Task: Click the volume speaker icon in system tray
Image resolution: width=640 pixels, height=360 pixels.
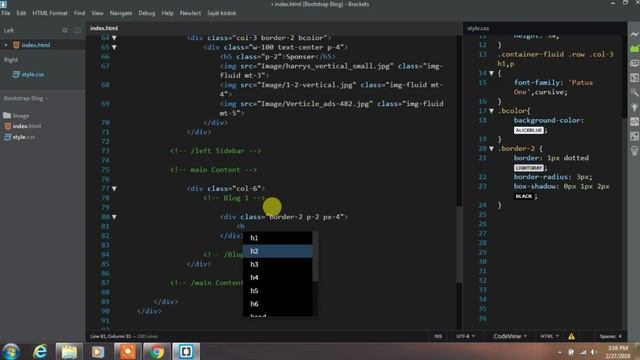Action: pos(593,352)
